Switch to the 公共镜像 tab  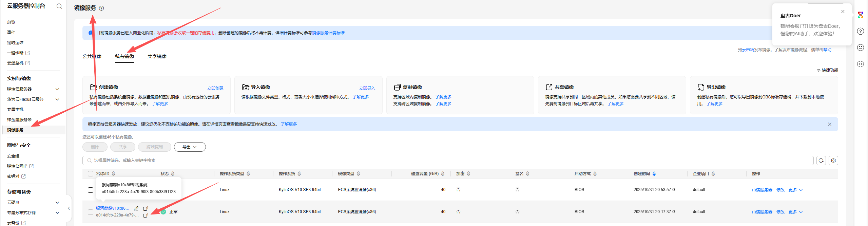92,56
